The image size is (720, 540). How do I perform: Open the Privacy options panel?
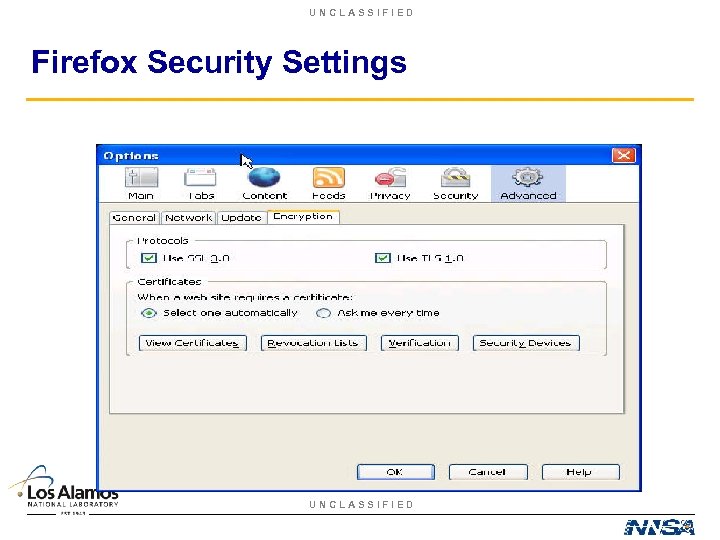click(x=390, y=184)
